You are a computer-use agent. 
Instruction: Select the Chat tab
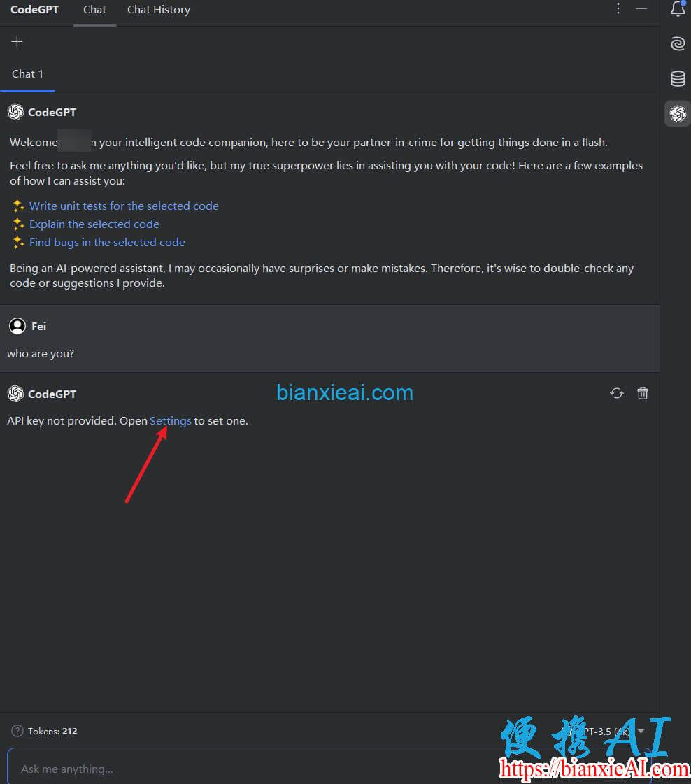94,9
